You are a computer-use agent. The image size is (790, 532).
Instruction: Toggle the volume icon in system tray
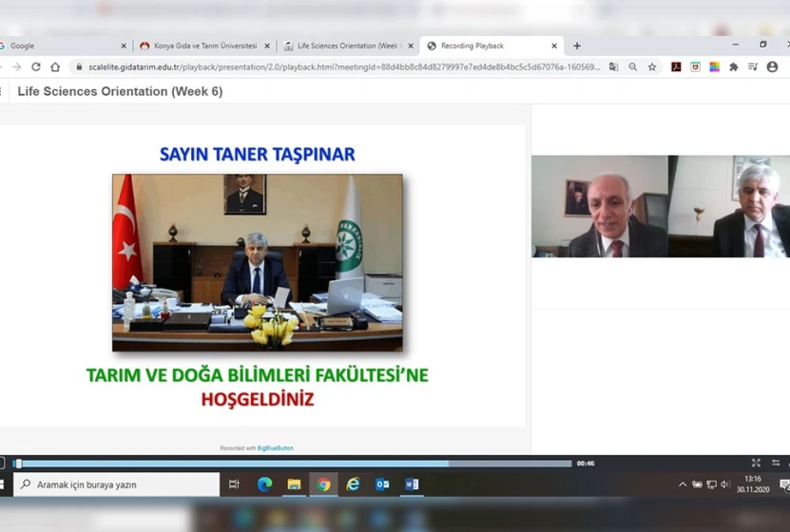(725, 484)
